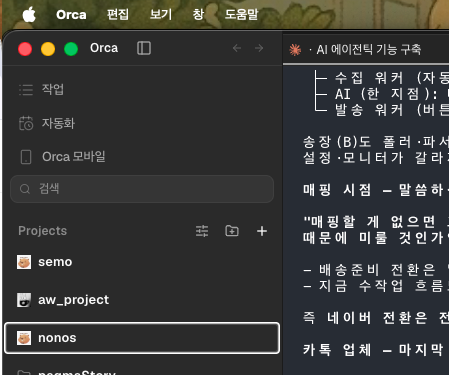
Task: Minimize the Orca window
Action: 48,49
